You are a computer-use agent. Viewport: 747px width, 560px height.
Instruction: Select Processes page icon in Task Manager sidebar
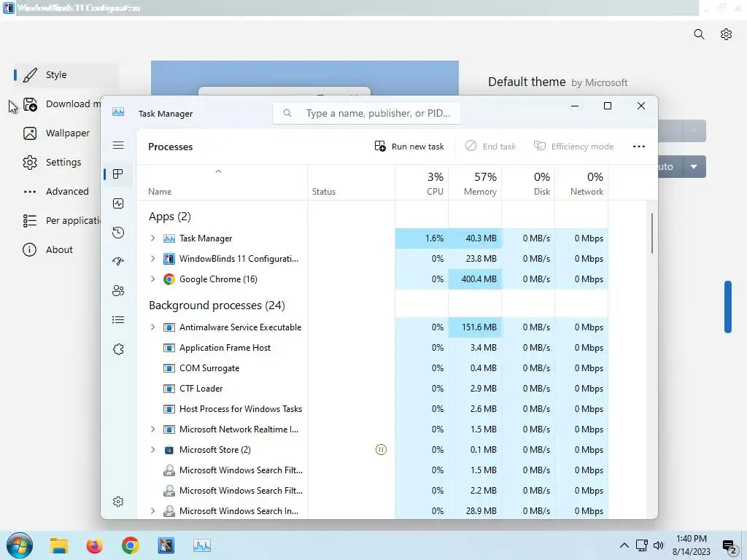[118, 174]
